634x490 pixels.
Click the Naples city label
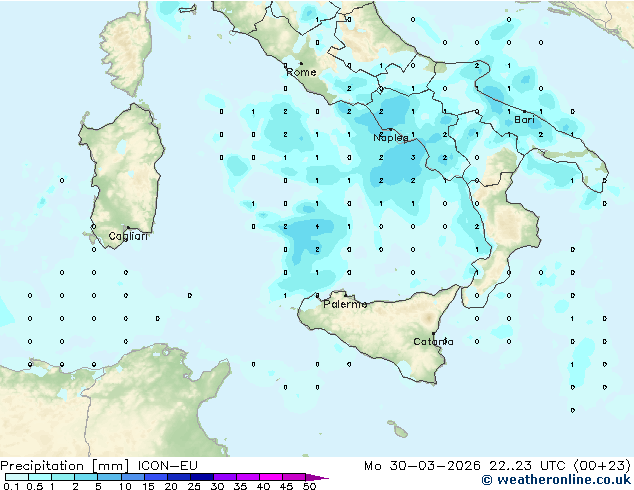click(x=391, y=138)
